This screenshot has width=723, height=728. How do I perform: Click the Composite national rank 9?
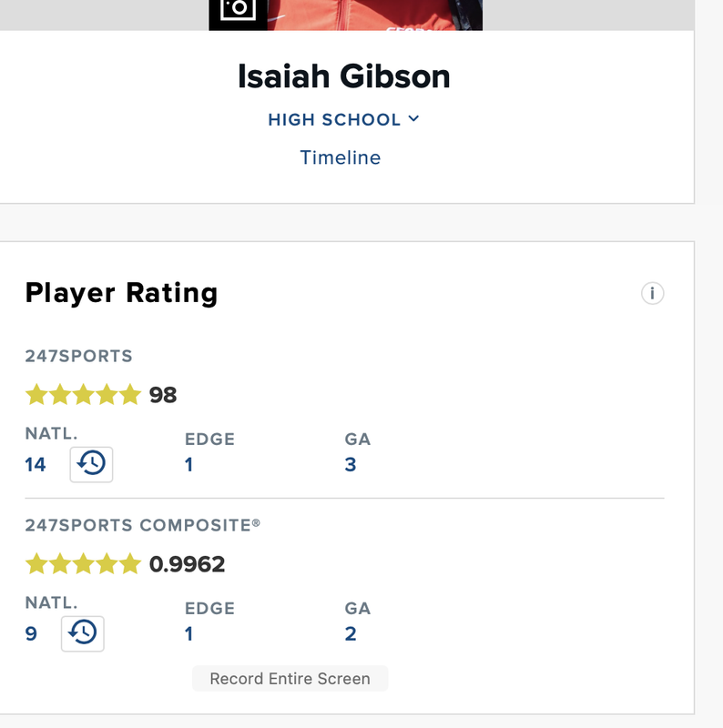31,634
